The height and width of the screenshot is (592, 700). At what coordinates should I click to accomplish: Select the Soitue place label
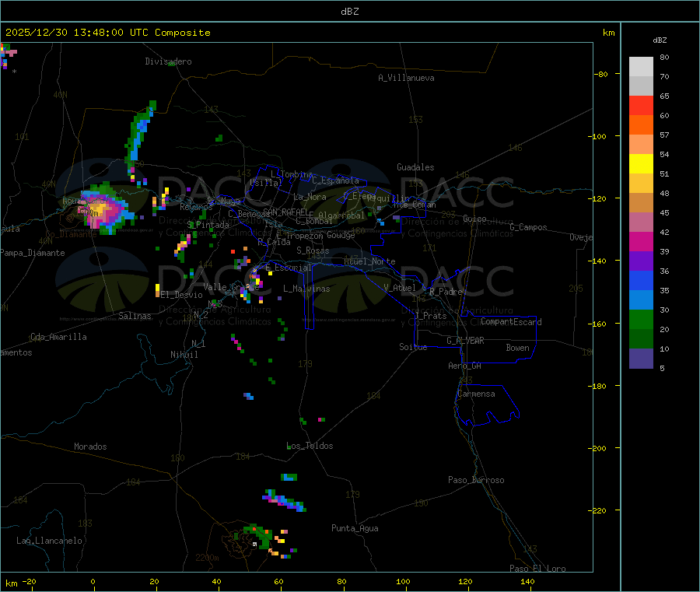413,347
